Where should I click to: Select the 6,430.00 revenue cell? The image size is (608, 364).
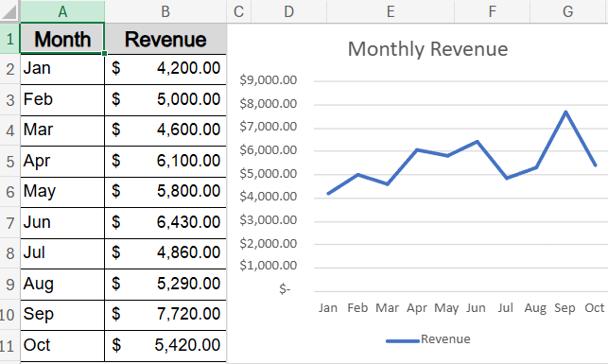pos(165,222)
